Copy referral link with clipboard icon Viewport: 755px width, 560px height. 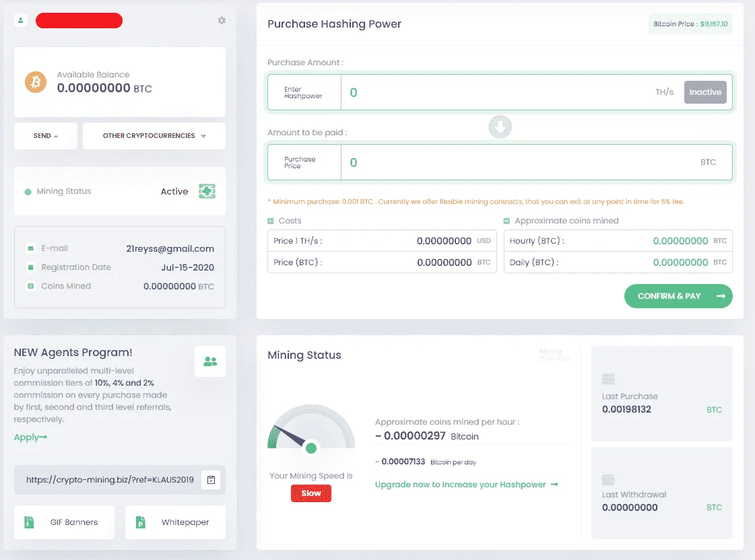pyautogui.click(x=211, y=480)
